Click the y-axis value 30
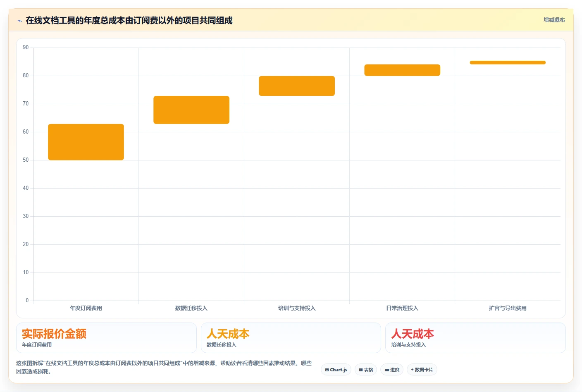Image resolution: width=582 pixels, height=392 pixels. 26,216
